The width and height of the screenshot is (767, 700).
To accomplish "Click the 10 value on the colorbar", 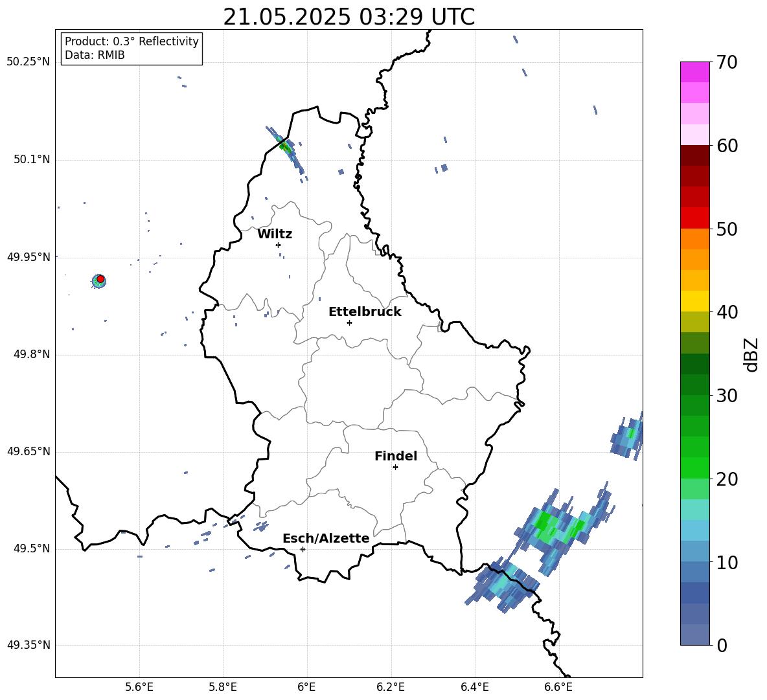I will pyautogui.click(x=727, y=563).
